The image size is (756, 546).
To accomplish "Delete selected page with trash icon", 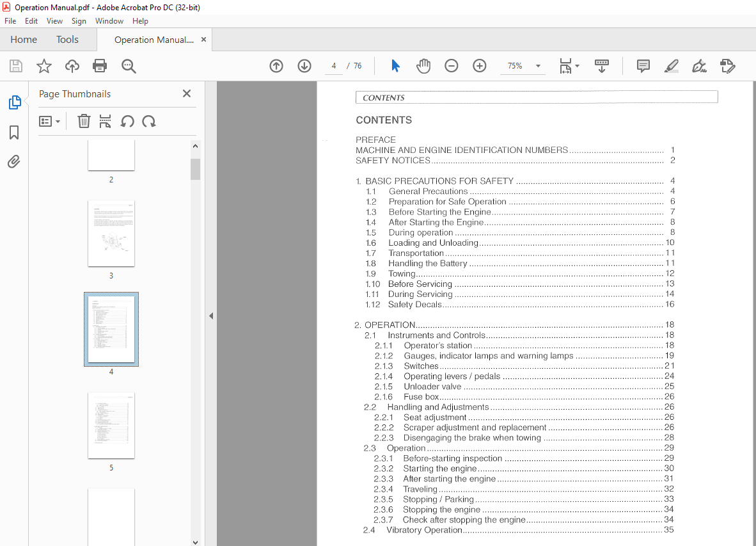I will pyautogui.click(x=84, y=121).
